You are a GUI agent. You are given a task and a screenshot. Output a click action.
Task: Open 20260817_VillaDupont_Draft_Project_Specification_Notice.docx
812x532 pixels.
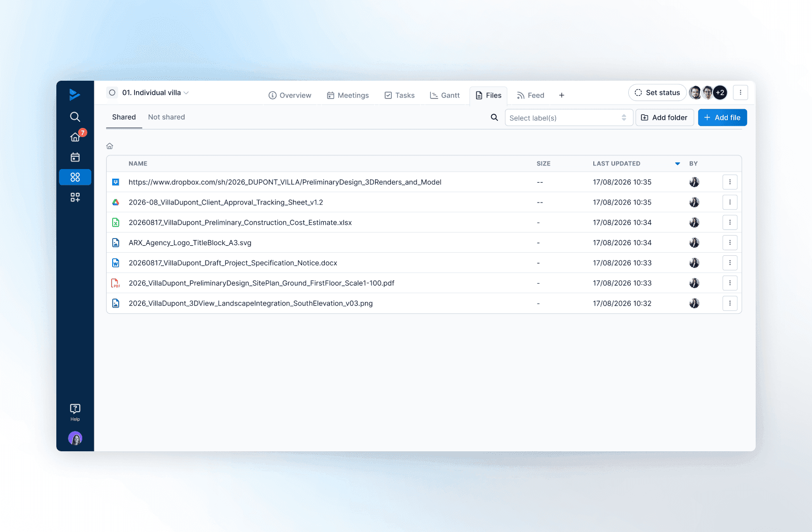[x=233, y=263]
